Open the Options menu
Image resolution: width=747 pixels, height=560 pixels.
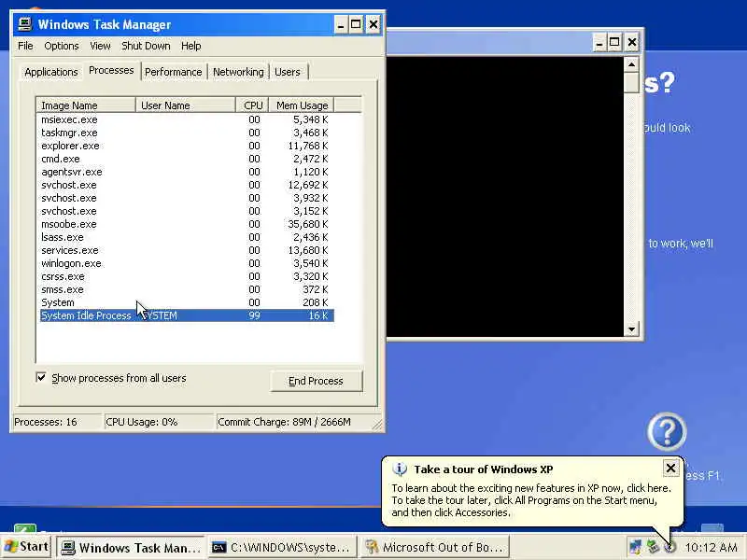62,46
